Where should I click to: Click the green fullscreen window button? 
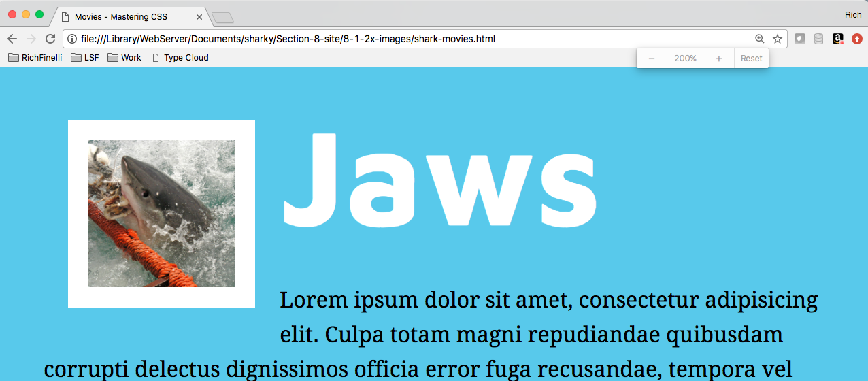pos(39,14)
